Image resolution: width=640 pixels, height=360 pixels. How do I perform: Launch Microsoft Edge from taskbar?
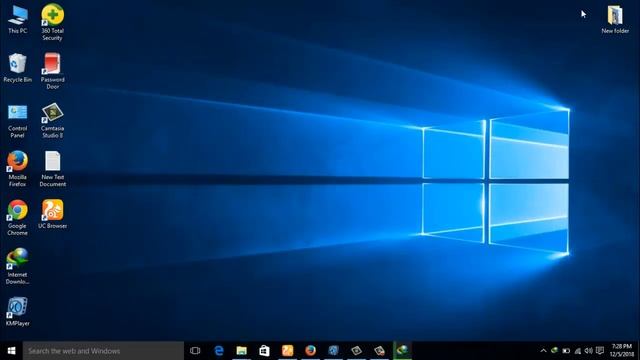[219, 351]
